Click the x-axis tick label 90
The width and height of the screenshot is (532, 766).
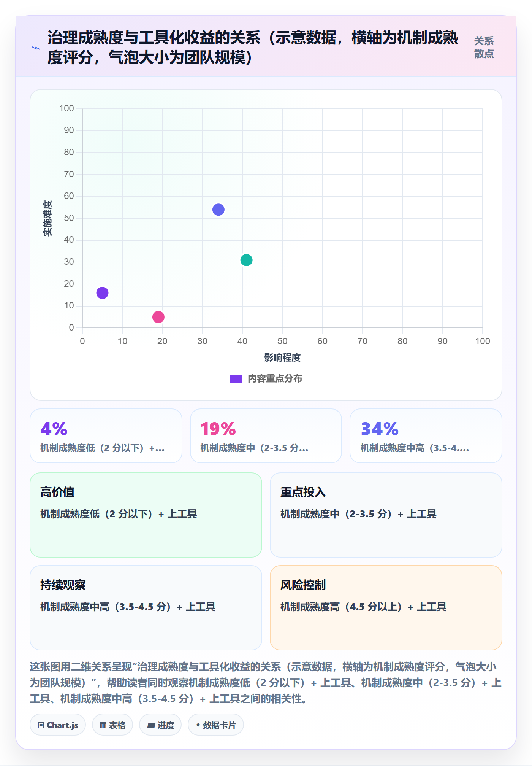pos(442,341)
